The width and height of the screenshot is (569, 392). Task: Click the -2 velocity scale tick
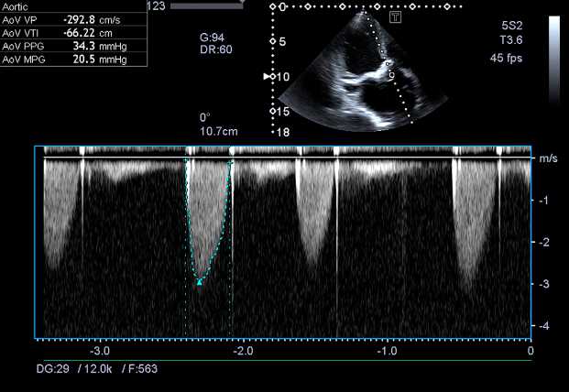[542, 242]
